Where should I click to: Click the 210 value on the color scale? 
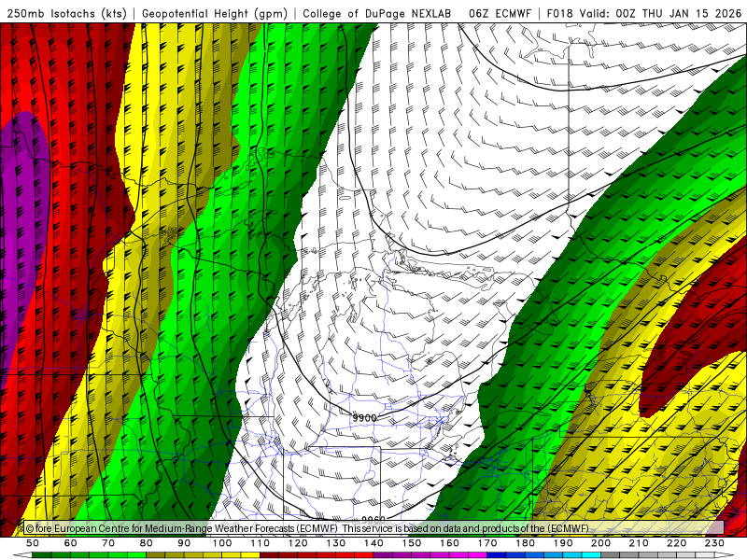[639, 543]
